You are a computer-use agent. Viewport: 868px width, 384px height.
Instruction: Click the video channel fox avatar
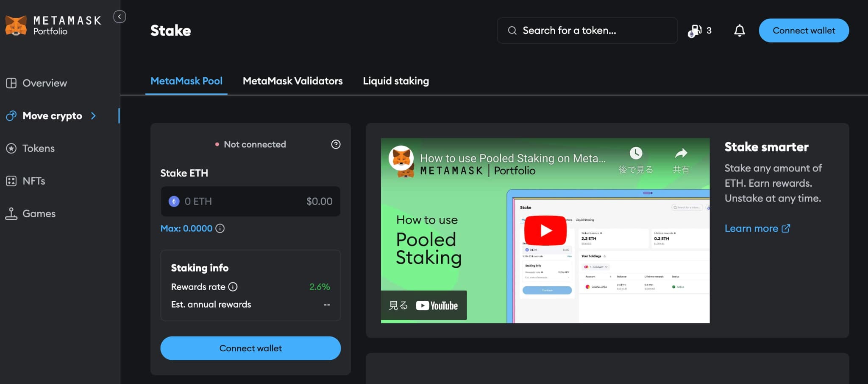coord(401,158)
